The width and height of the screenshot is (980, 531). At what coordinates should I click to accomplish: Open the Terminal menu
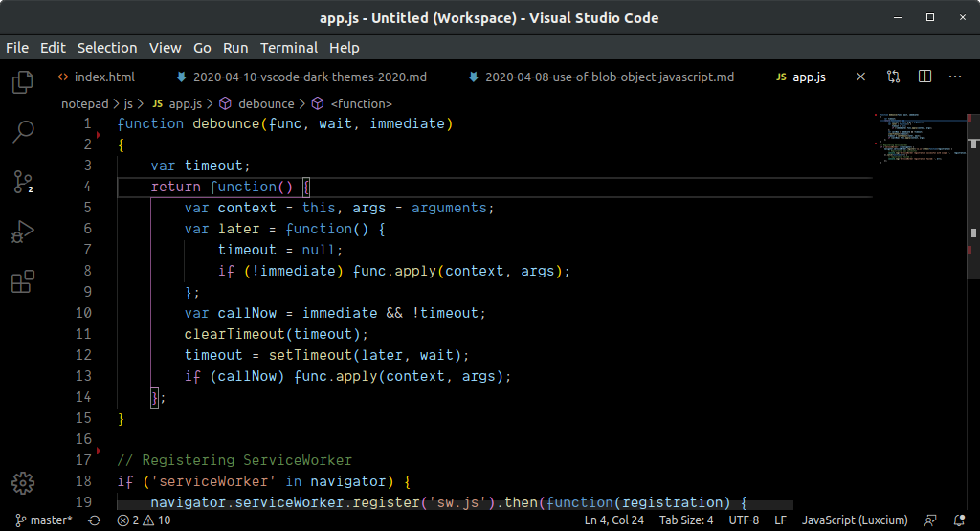(289, 48)
